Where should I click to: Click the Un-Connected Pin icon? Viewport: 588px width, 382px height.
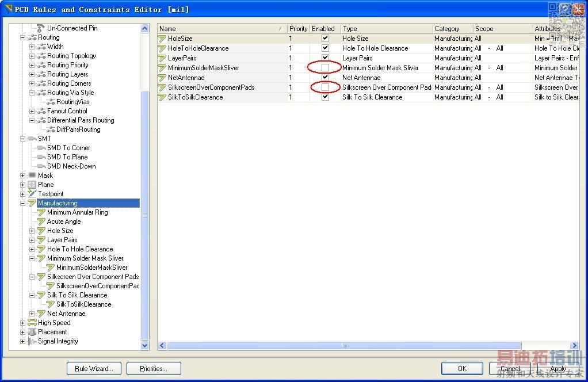41,28
